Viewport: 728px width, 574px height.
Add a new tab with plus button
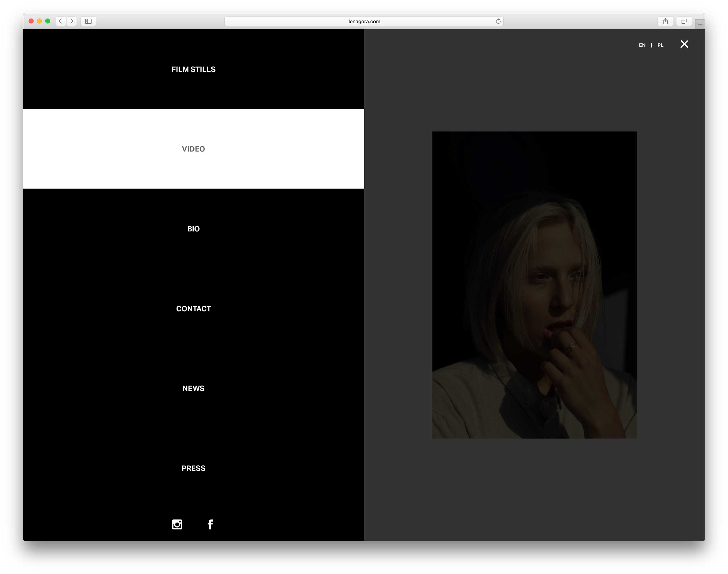point(700,24)
